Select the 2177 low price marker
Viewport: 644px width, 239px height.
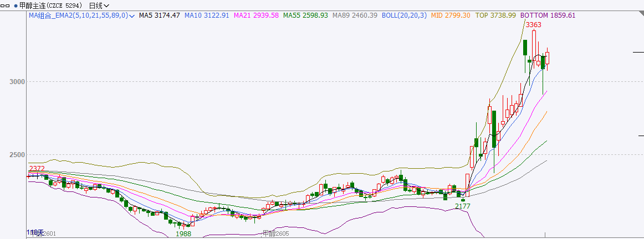462,206
